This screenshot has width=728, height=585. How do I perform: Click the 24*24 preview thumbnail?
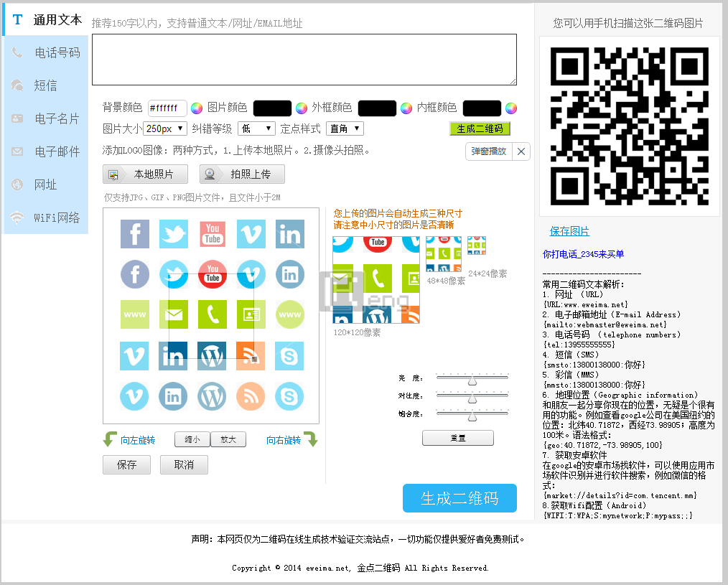476,245
